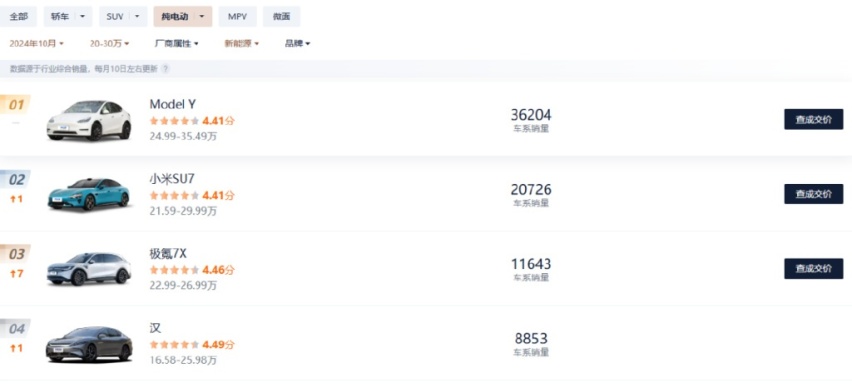852x388 pixels.
Task: Select the 全部 category tab
Action: (x=18, y=17)
